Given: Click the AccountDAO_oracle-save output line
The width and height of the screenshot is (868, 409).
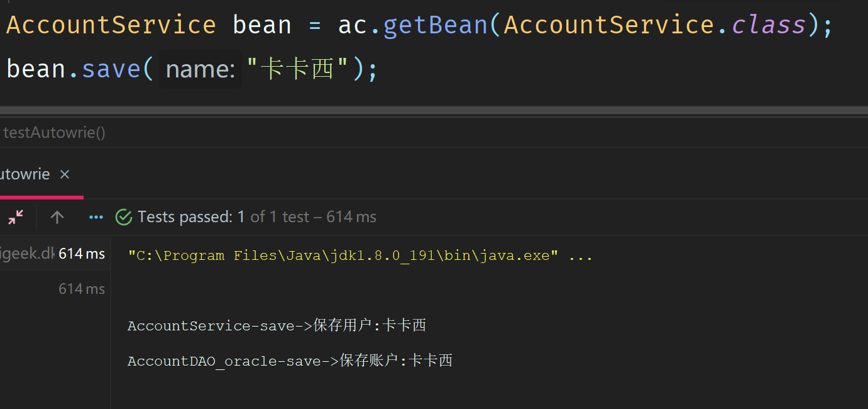Looking at the screenshot, I should pyautogui.click(x=290, y=361).
